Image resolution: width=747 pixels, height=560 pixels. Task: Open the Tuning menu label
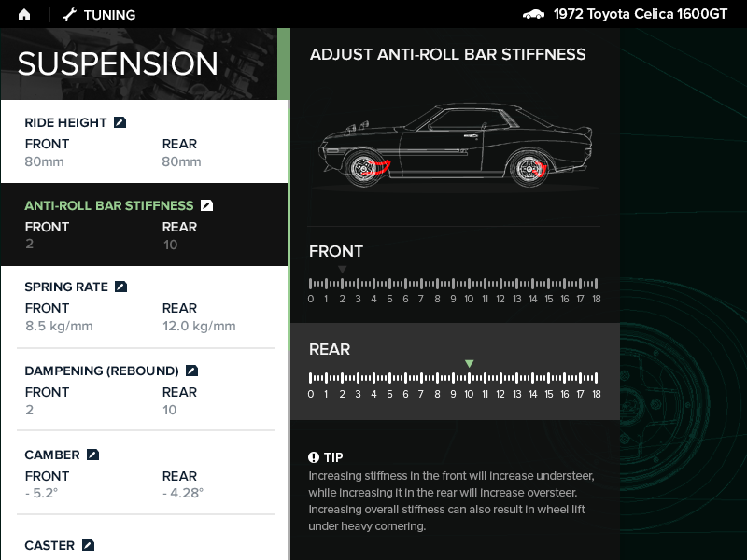(109, 15)
